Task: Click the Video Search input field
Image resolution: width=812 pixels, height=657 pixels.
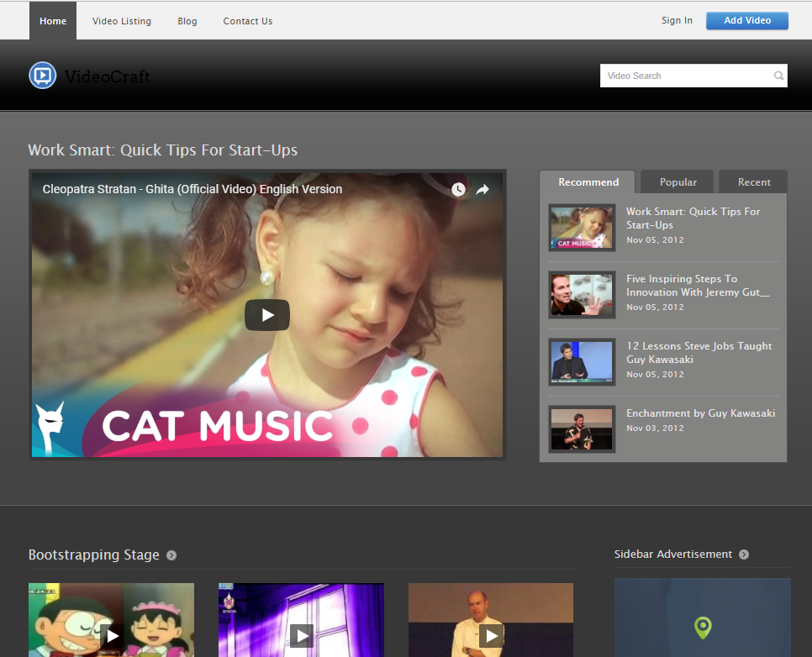Action: (x=693, y=76)
